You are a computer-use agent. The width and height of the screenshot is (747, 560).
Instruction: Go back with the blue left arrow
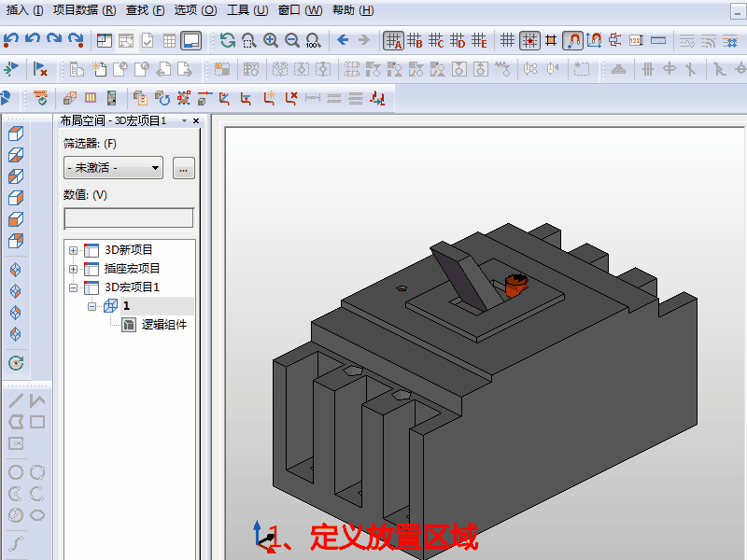point(343,40)
